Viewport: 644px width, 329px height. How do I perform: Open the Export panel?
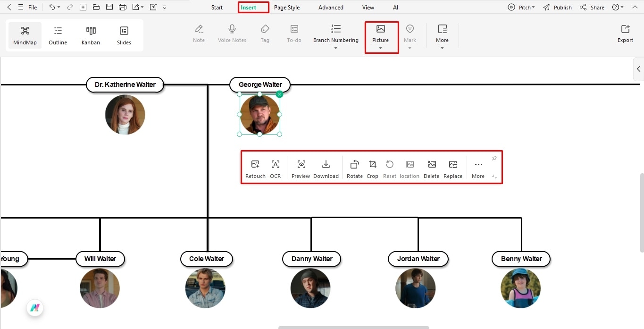tap(625, 33)
